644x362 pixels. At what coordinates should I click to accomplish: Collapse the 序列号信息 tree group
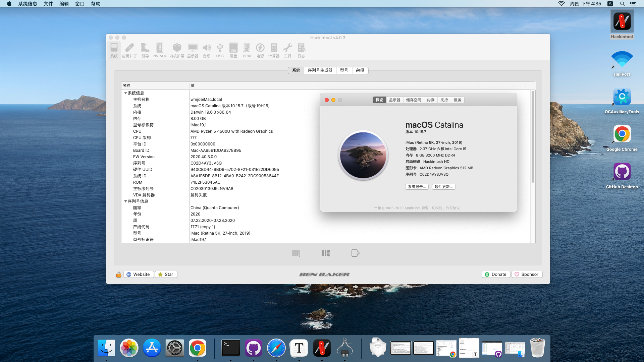point(125,201)
